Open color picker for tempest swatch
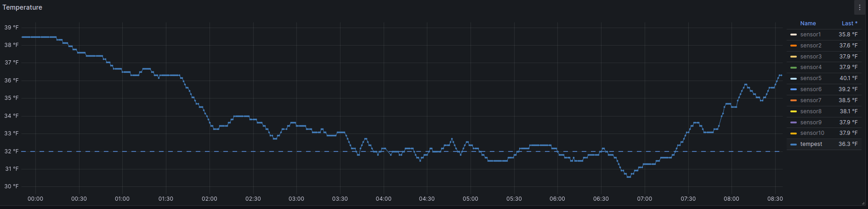The width and height of the screenshot is (868, 209). click(794, 145)
